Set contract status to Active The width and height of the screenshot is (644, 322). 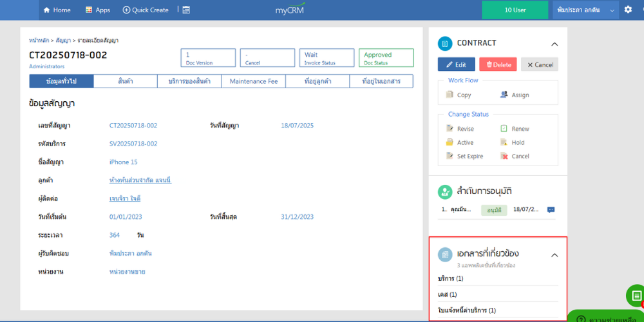(x=451, y=142)
